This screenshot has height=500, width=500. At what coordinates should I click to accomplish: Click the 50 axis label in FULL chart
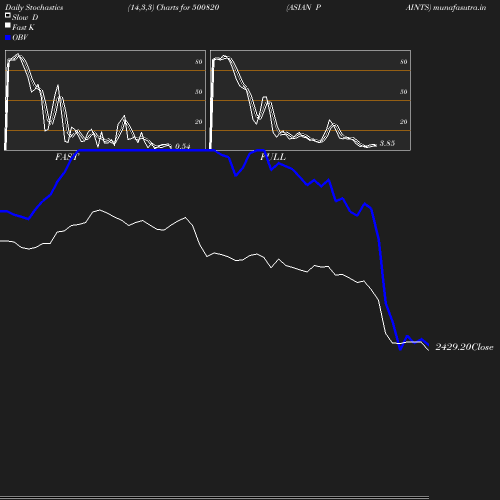point(404,92)
